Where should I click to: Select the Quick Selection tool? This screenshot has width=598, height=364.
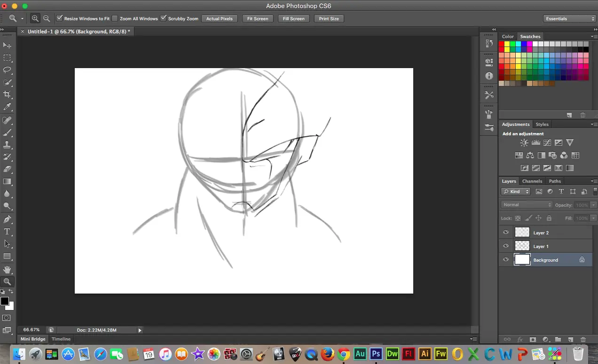pos(8,82)
